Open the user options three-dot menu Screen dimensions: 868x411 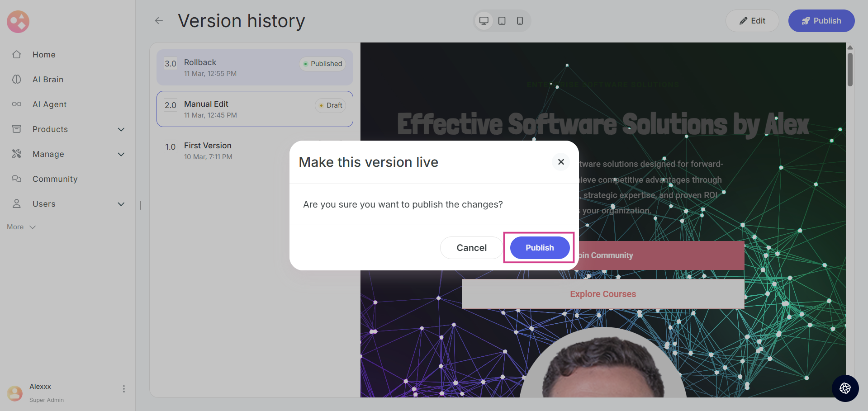pos(124,389)
